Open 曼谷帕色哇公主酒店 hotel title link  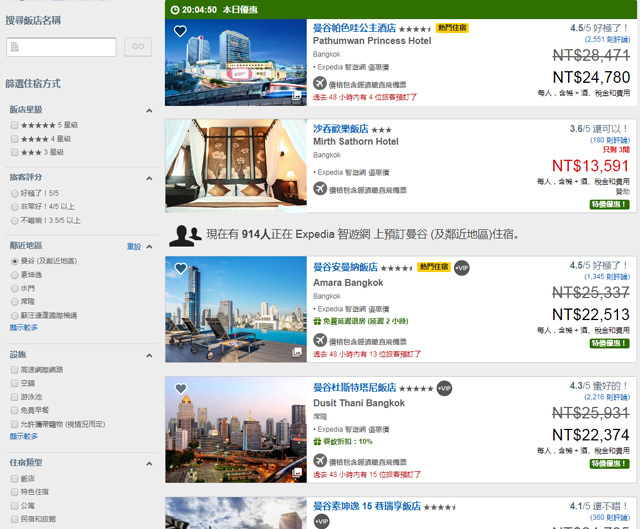click(354, 28)
